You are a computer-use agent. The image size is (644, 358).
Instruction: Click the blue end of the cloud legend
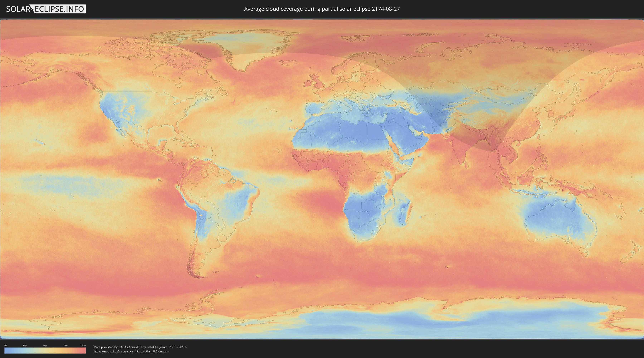point(6,350)
